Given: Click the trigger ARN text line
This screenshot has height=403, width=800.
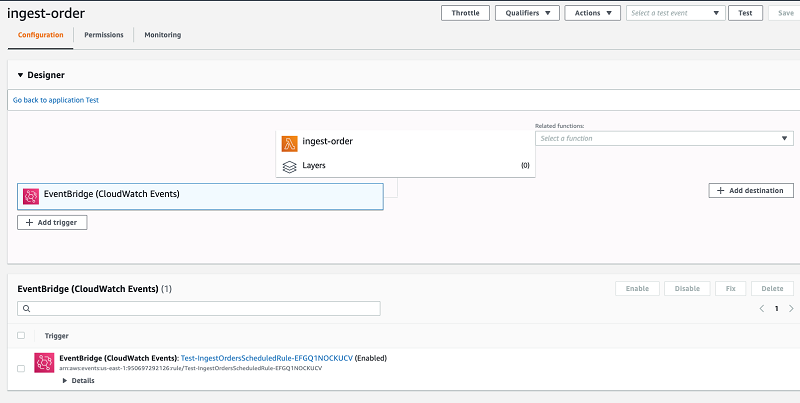Looking at the screenshot, I should pos(191,368).
